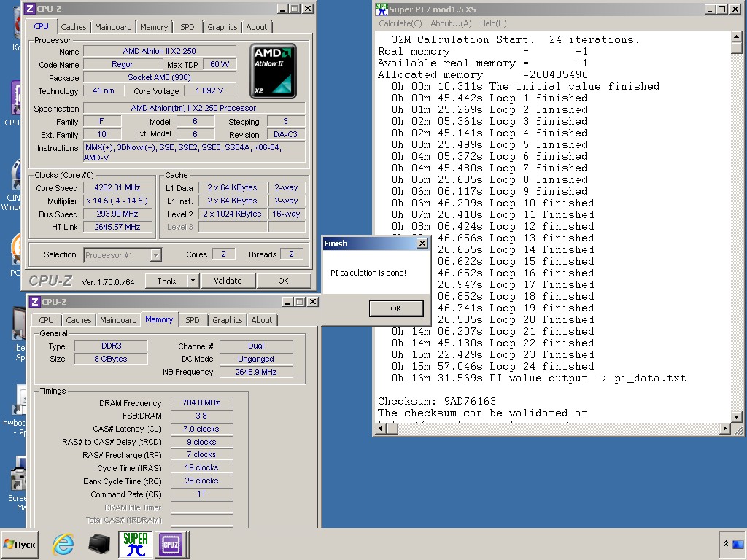Close the Finish dialog
The height and width of the screenshot is (560, 747).
coord(422,244)
